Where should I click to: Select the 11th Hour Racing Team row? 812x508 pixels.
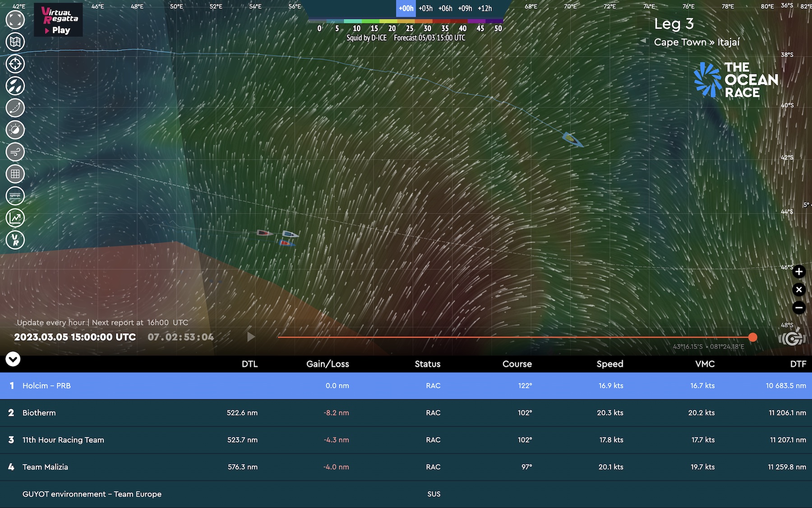pyautogui.click(x=406, y=440)
